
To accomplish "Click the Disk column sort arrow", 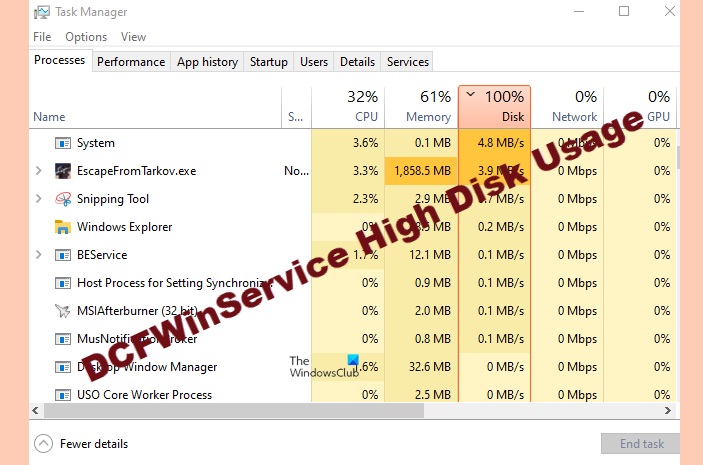I will pos(470,94).
